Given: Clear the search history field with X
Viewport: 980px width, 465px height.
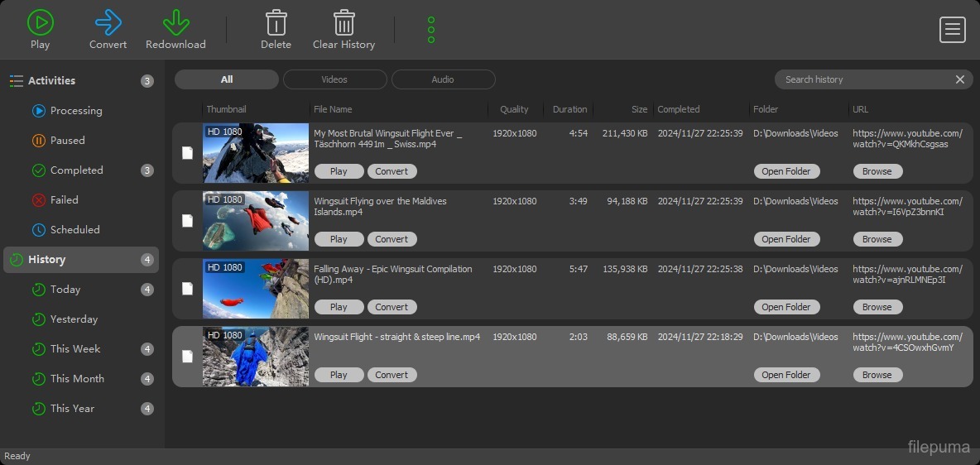Looking at the screenshot, I should [x=960, y=79].
